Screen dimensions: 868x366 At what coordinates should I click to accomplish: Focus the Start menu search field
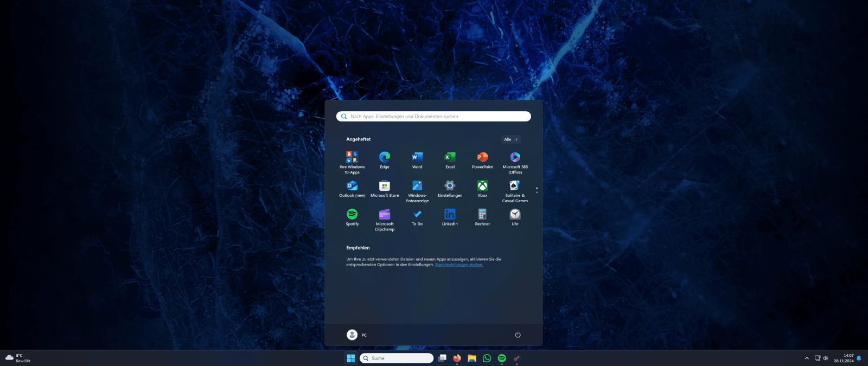[433, 117]
